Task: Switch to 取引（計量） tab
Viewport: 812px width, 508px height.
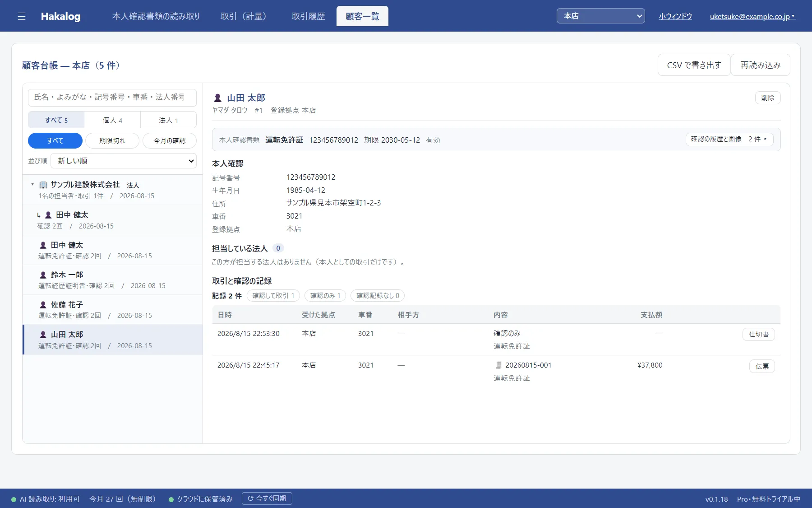Action: (246, 16)
